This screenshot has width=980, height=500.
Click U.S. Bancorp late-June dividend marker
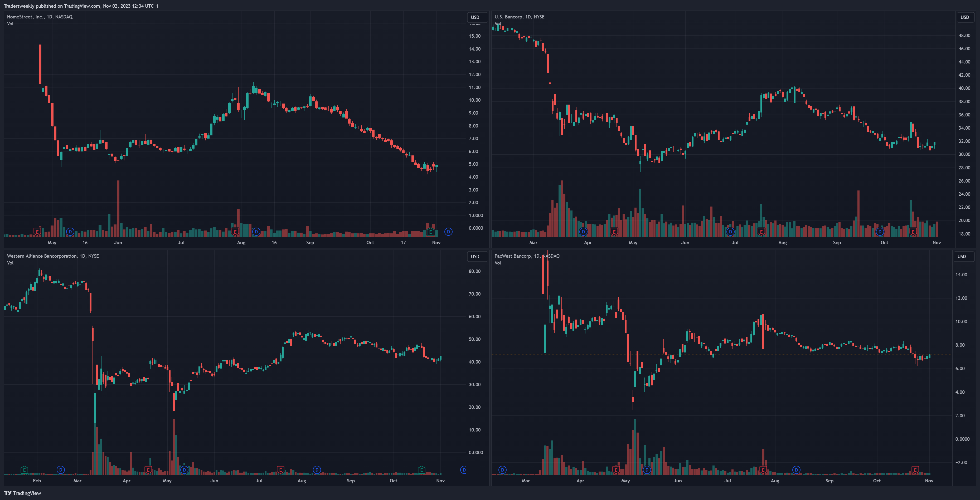coord(730,232)
